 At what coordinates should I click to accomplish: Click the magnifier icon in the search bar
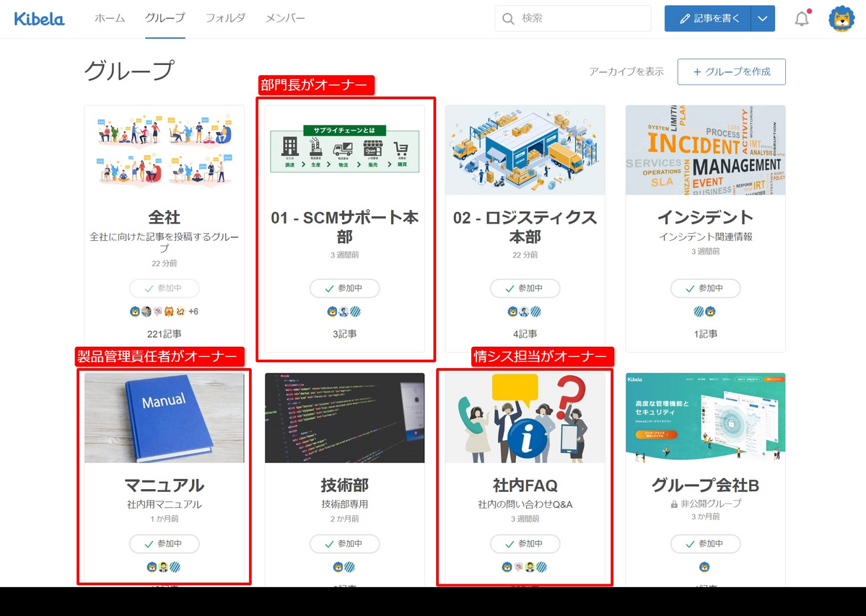508,18
